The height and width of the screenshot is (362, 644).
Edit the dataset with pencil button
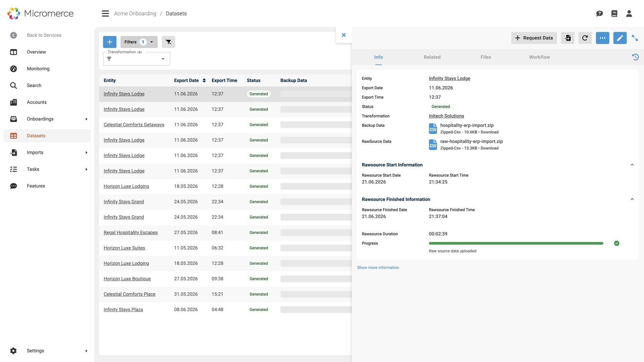pyautogui.click(x=620, y=38)
